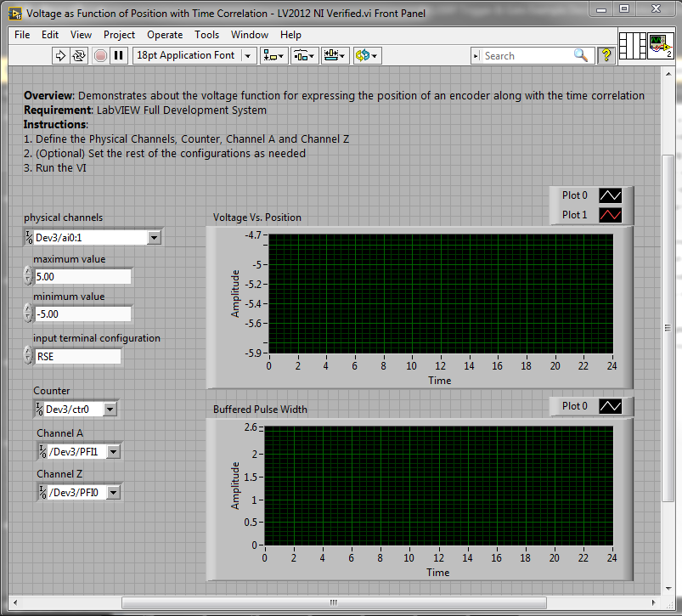Click the Buffered Pulse Width graph label
Viewport: 682px width, 616px height.
click(260, 410)
